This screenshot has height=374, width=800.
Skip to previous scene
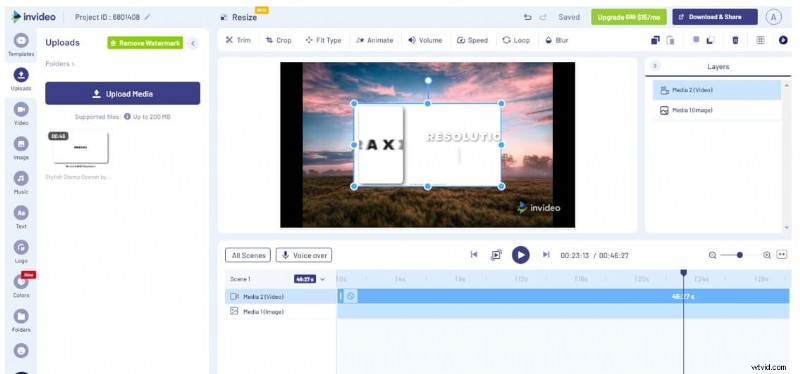click(474, 255)
